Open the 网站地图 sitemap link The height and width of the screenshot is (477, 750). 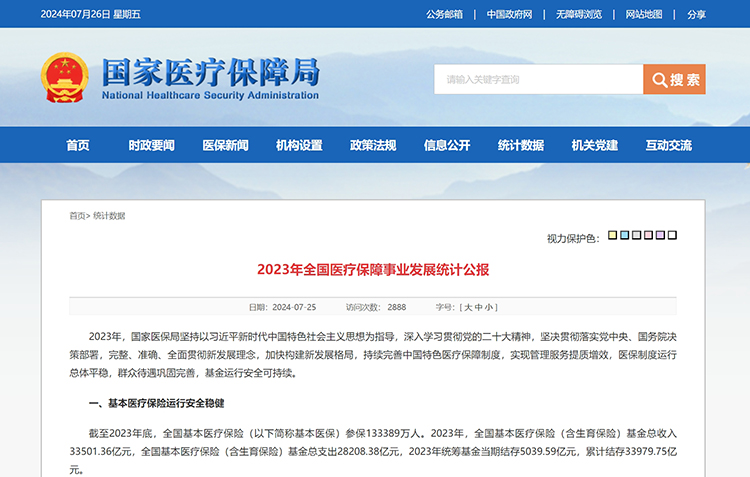tap(644, 14)
